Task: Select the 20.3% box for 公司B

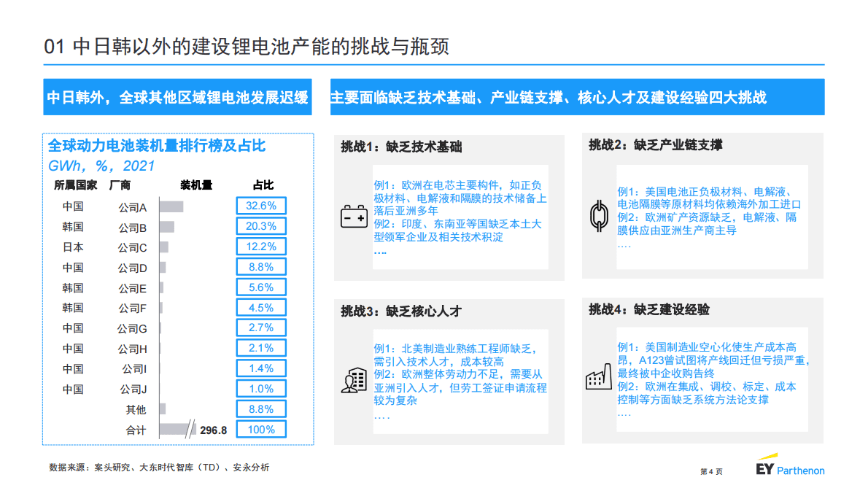Action: [x=260, y=225]
